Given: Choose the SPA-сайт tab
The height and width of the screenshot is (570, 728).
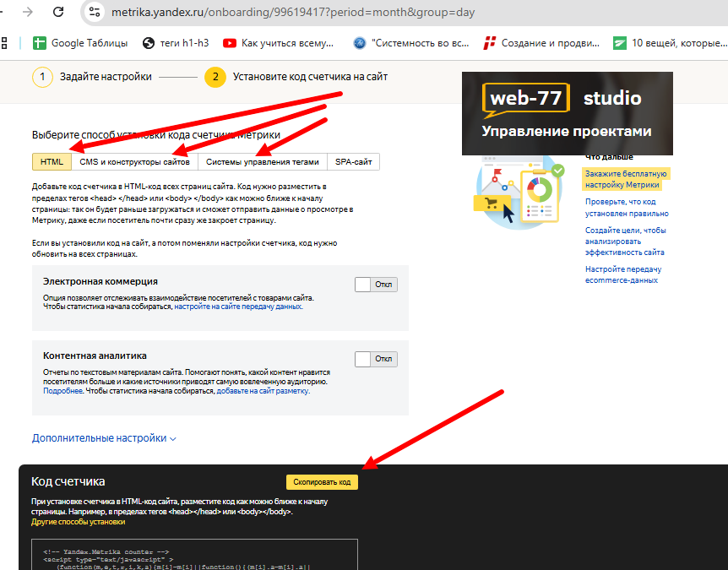Looking at the screenshot, I should pos(353,162).
